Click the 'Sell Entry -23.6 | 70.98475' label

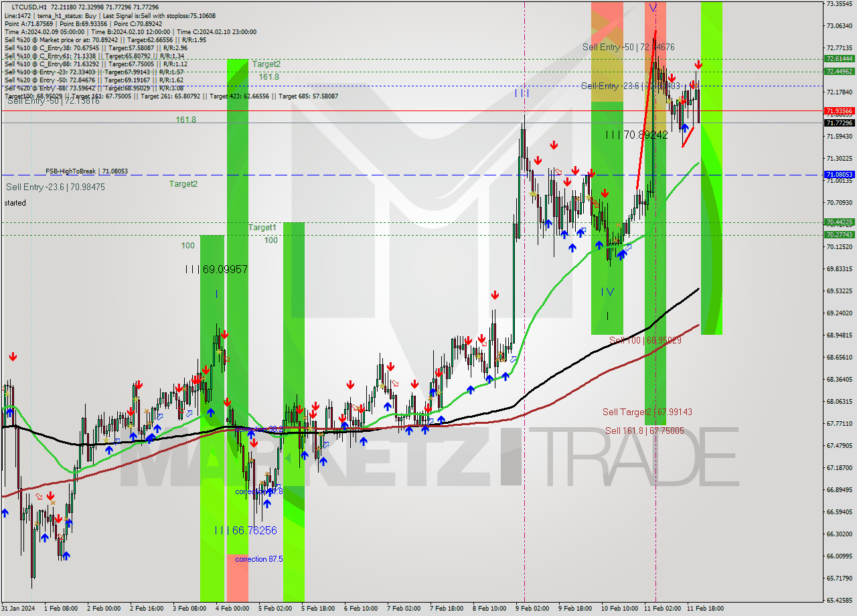pos(55,187)
